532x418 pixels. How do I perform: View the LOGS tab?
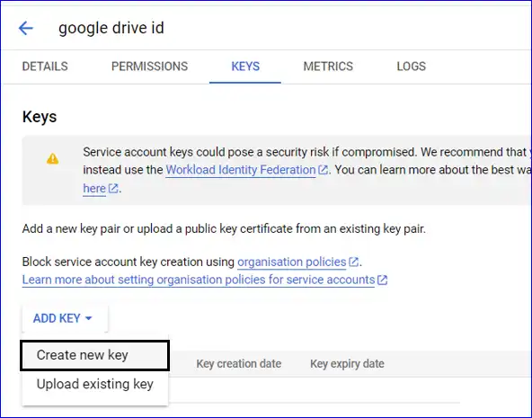pos(412,67)
